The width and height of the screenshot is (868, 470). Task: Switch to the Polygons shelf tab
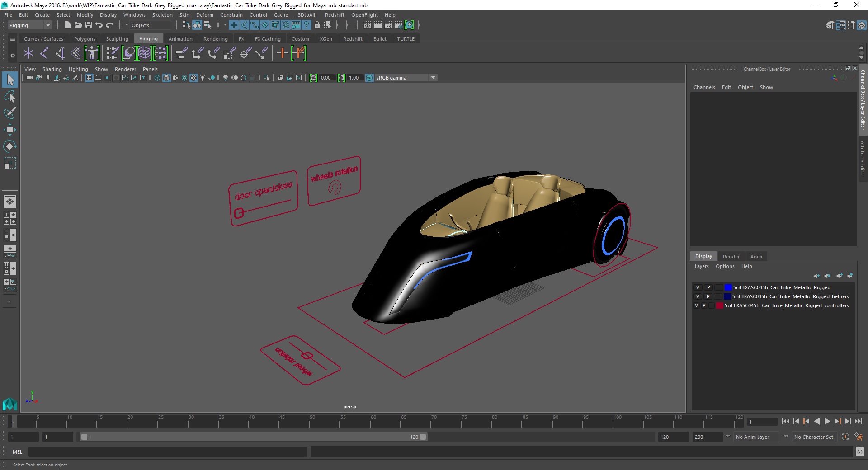[85, 39]
